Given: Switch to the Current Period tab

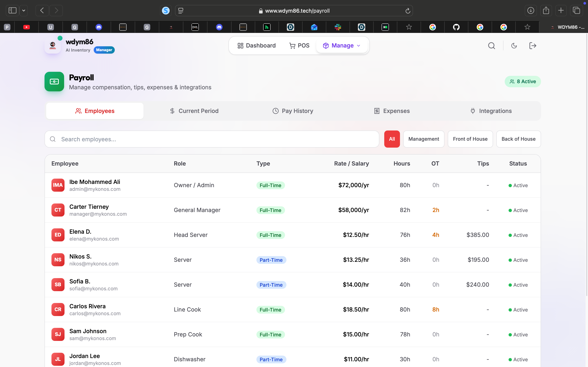Looking at the screenshot, I should click(x=194, y=111).
